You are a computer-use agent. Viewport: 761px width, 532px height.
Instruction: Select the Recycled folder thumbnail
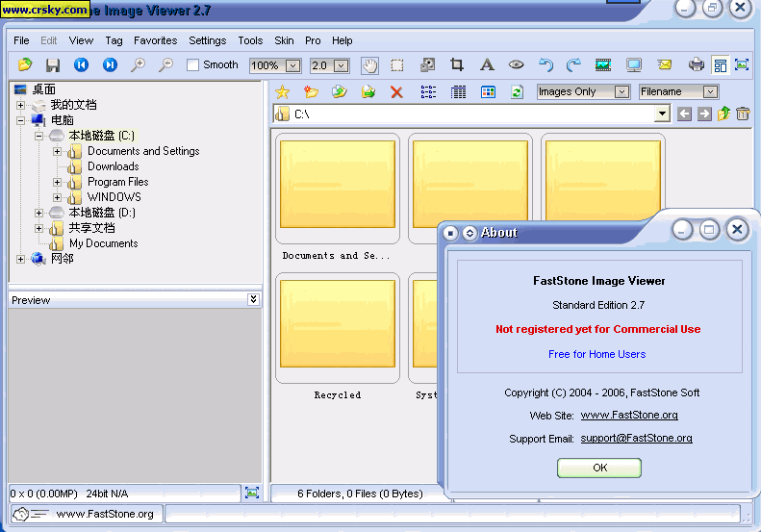click(x=338, y=327)
